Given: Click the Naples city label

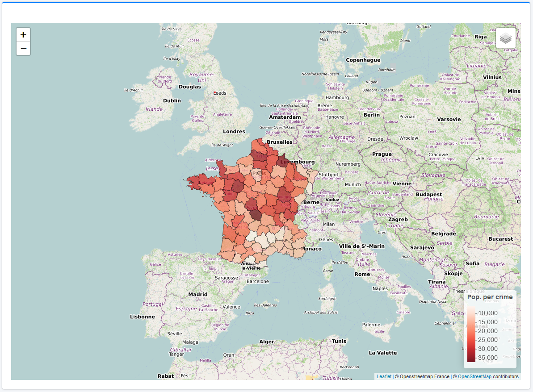Looking at the screenshot, I should 380,288.
